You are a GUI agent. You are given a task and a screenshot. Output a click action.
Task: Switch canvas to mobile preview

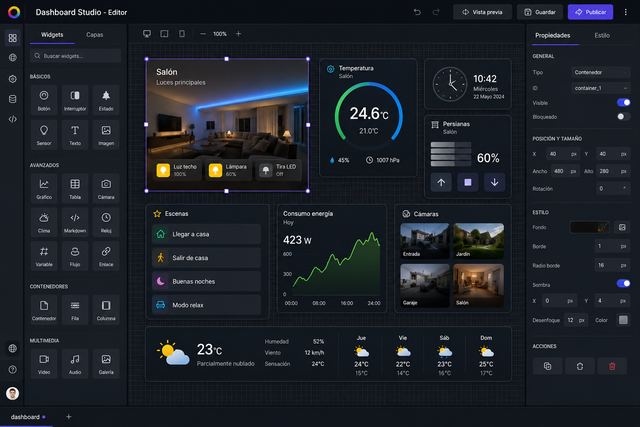pyautogui.click(x=182, y=33)
